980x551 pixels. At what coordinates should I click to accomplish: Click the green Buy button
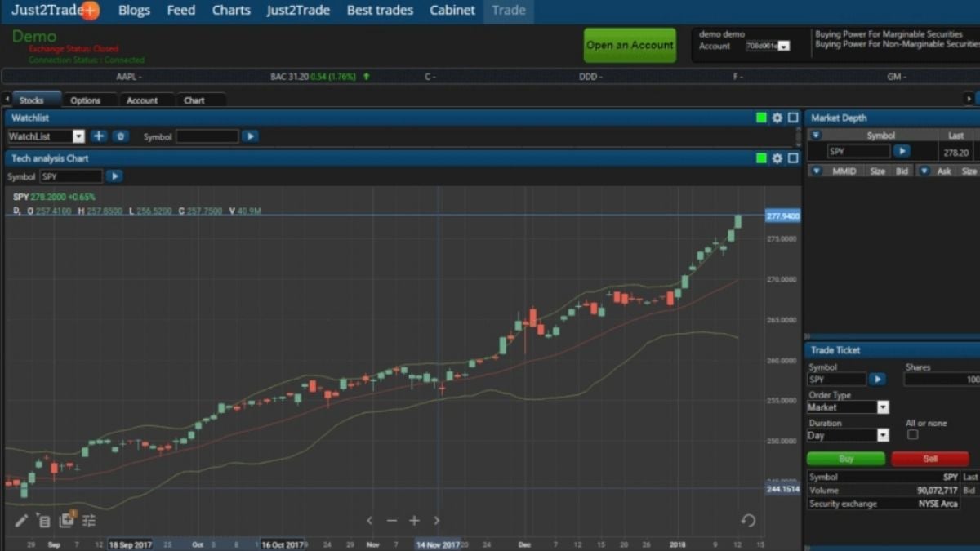point(845,458)
